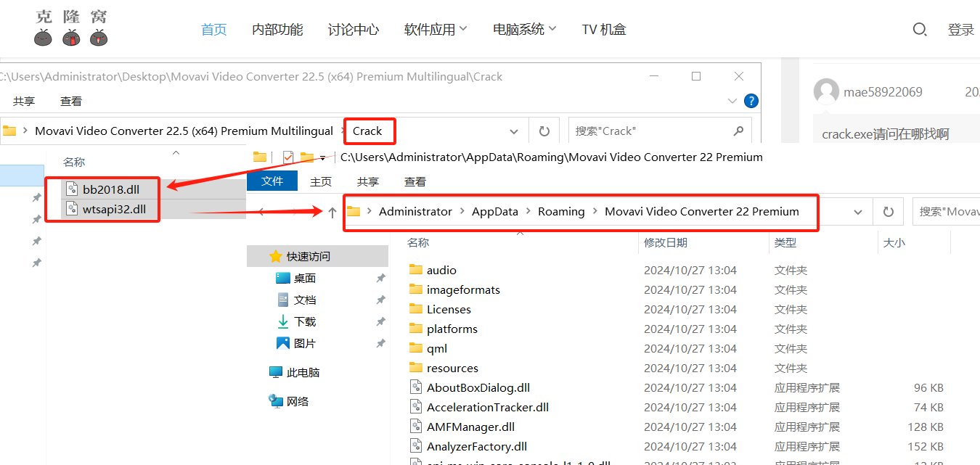The height and width of the screenshot is (465, 980).
Task: Select the AboutBoxDialog.dll file icon
Action: pos(416,387)
